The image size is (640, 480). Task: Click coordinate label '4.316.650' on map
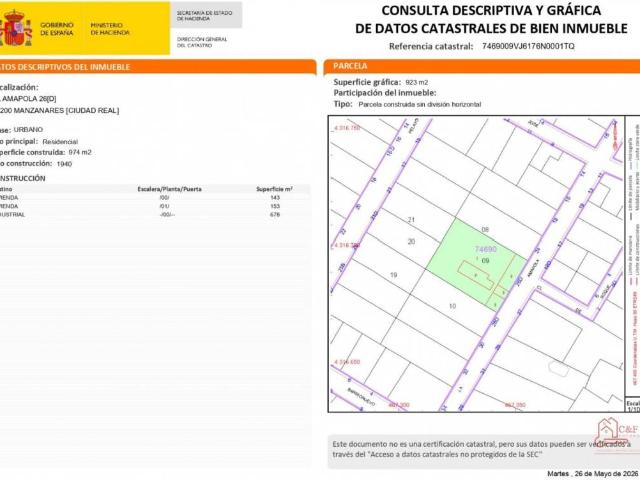[x=347, y=362]
